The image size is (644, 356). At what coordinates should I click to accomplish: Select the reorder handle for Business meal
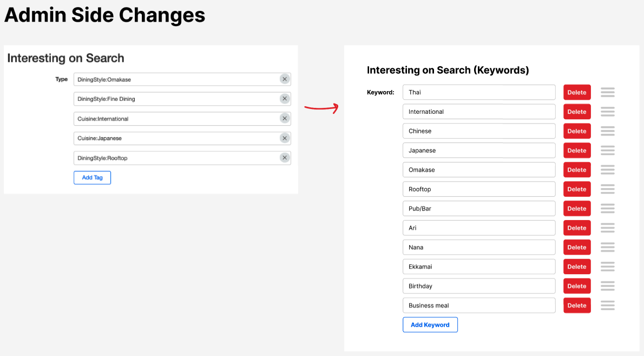click(x=607, y=306)
